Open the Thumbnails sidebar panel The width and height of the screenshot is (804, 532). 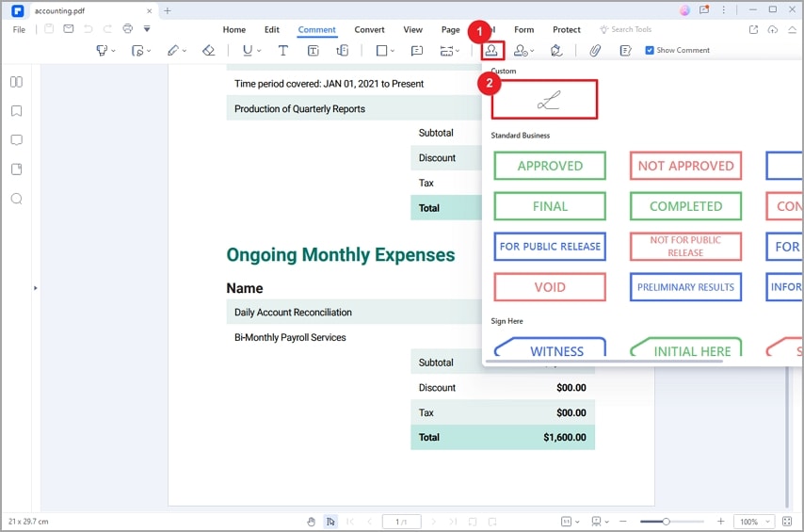[x=16, y=82]
